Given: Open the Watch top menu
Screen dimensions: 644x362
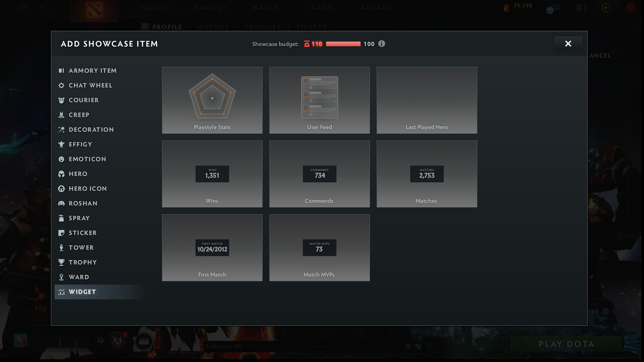Looking at the screenshot, I should coord(265,8).
